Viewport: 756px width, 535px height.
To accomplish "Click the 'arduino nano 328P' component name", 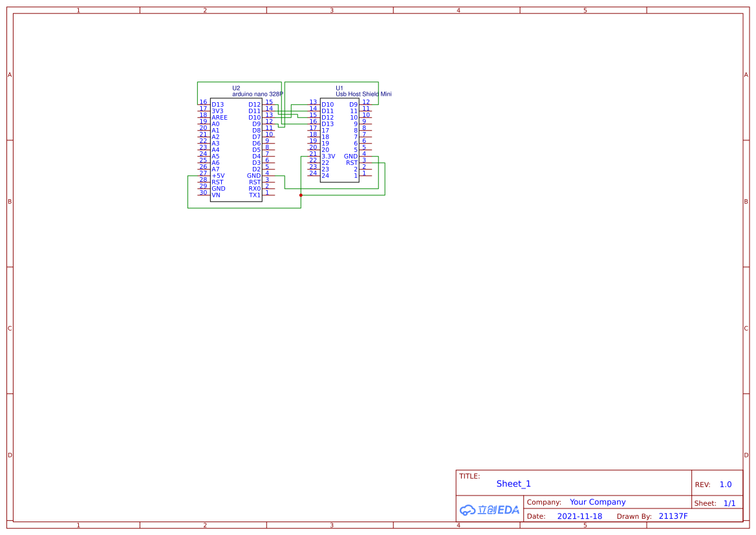I will coord(257,94).
